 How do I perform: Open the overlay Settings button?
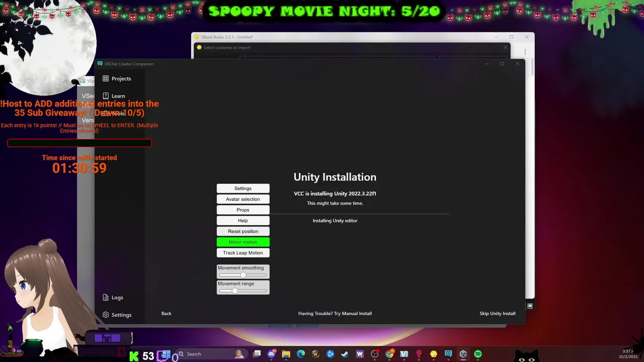pos(243,189)
